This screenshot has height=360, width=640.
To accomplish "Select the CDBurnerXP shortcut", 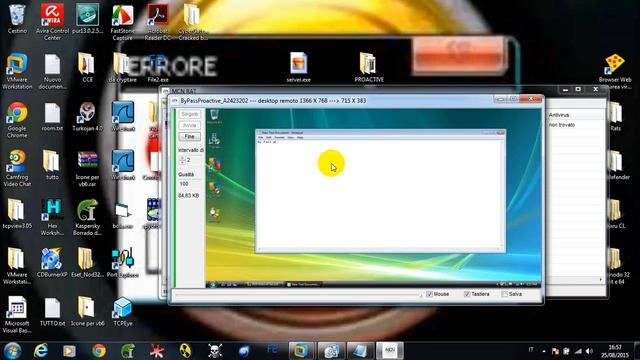I will click(x=52, y=262).
